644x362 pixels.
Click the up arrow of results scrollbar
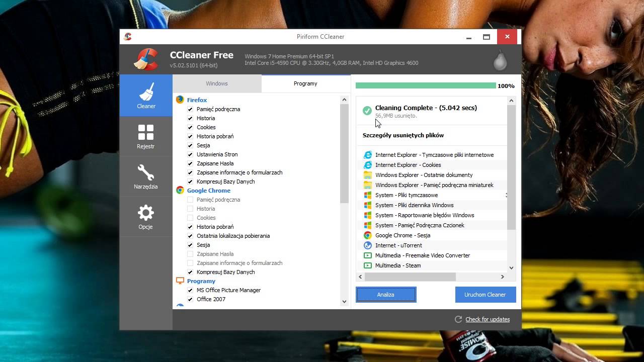(511, 101)
